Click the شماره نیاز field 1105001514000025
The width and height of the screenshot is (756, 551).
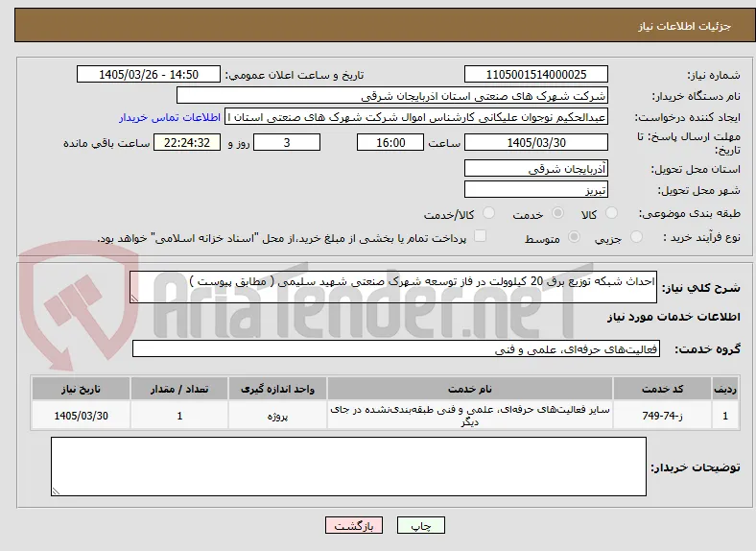coord(536,74)
